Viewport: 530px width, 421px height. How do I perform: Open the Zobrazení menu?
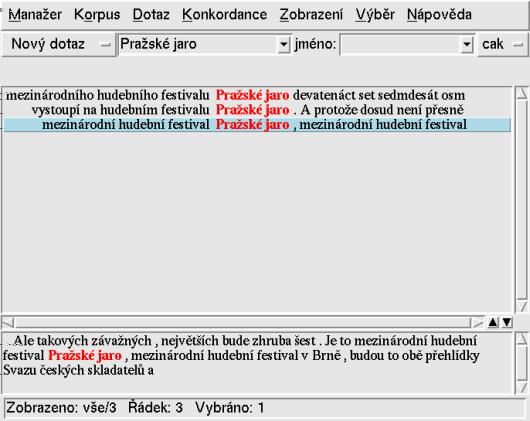311,15
